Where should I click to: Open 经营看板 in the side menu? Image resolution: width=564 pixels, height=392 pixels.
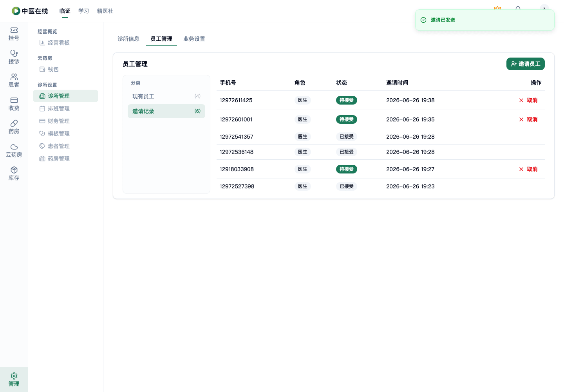(x=65, y=43)
